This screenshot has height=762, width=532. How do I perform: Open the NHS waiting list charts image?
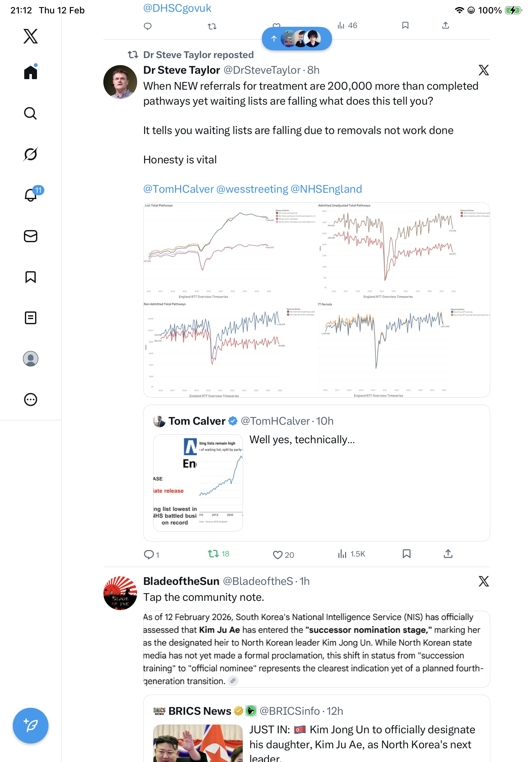[316, 300]
